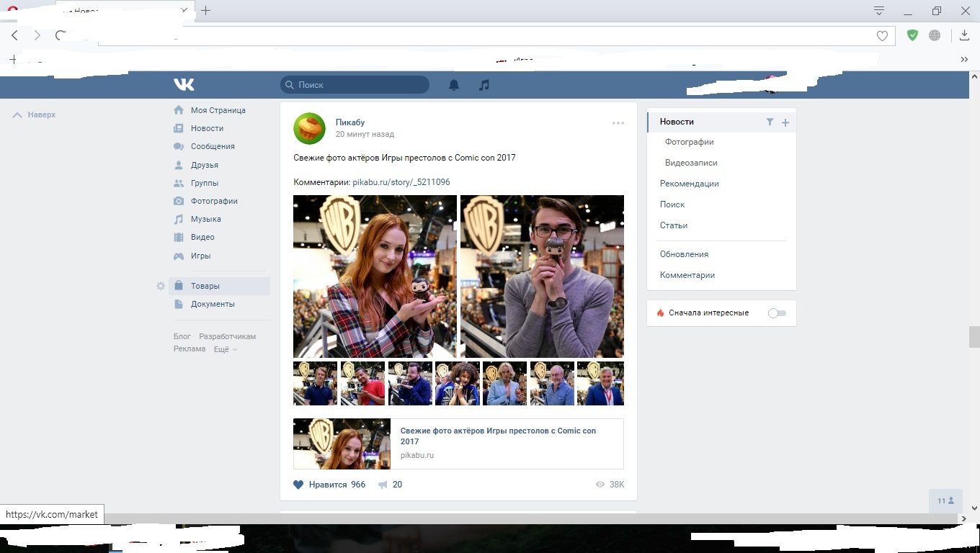Open the online friends chat counter
The image size is (980, 553).
(x=945, y=500)
